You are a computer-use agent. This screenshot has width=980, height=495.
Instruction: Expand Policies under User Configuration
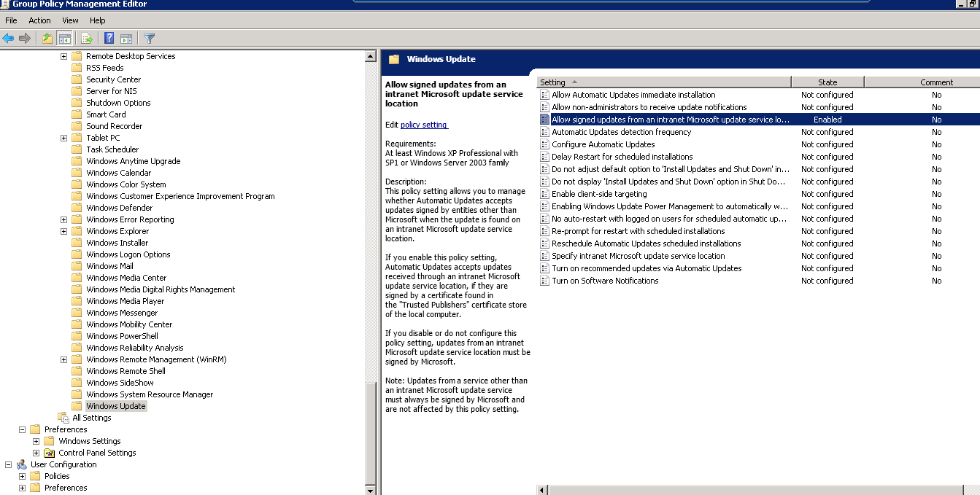tap(22, 476)
